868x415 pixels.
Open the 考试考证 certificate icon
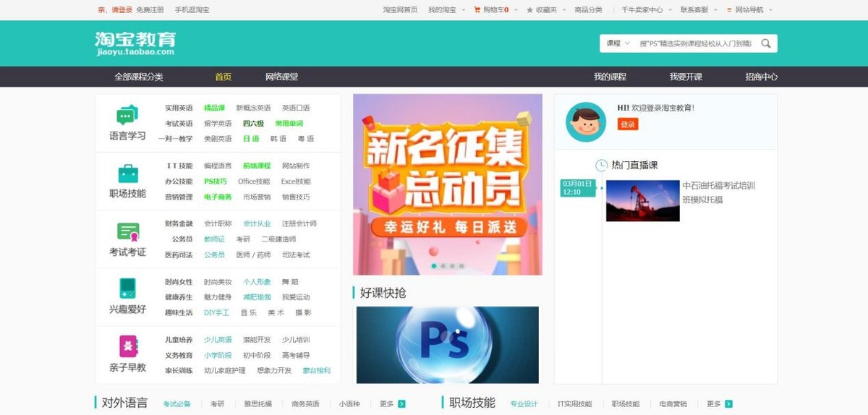[127, 232]
